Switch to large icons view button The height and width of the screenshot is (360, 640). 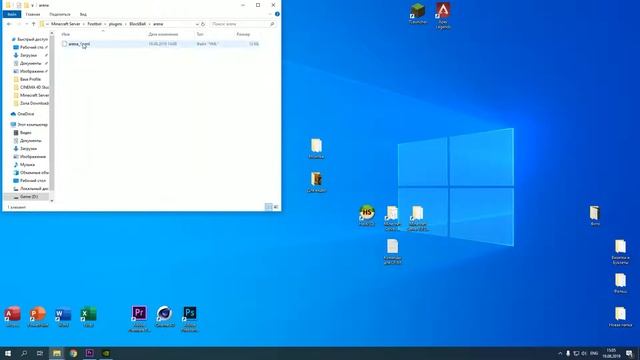coord(276,207)
